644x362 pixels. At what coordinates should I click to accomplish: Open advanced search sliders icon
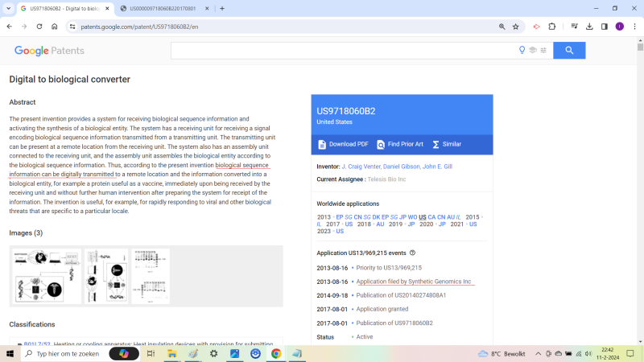[x=543, y=50]
